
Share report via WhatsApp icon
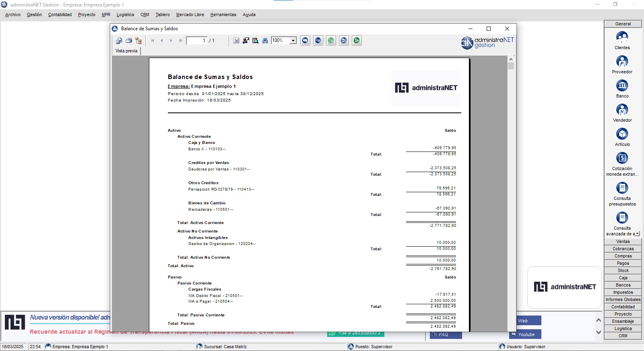[331, 41]
